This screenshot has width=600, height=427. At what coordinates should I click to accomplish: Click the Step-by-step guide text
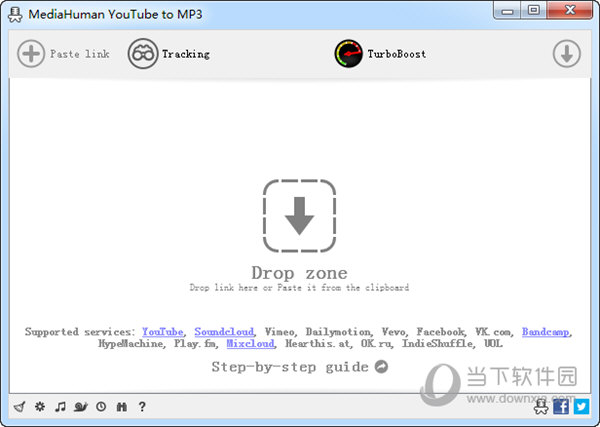coord(290,367)
